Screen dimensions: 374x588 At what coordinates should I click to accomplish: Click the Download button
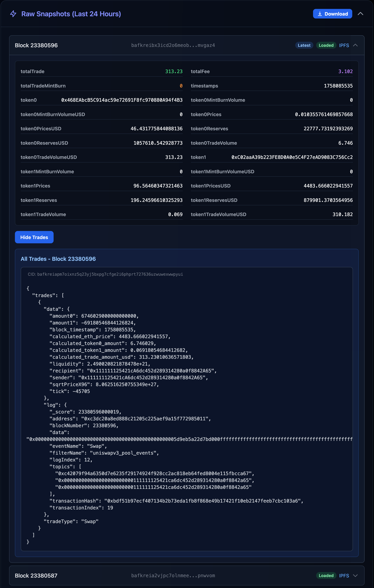tap(332, 14)
